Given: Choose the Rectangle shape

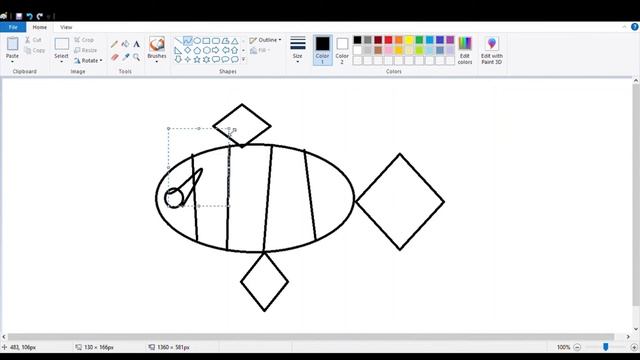Looking at the screenshot, I should click(207, 41).
